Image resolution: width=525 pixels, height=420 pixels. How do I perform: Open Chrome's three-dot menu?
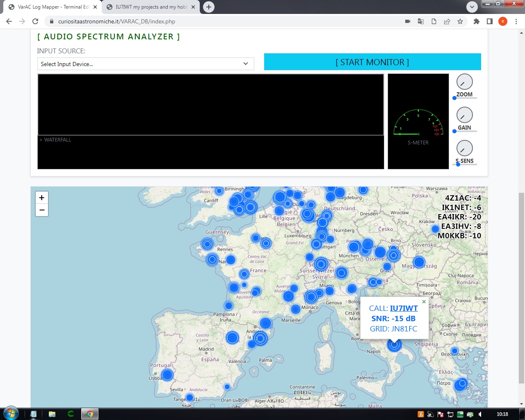click(x=516, y=21)
